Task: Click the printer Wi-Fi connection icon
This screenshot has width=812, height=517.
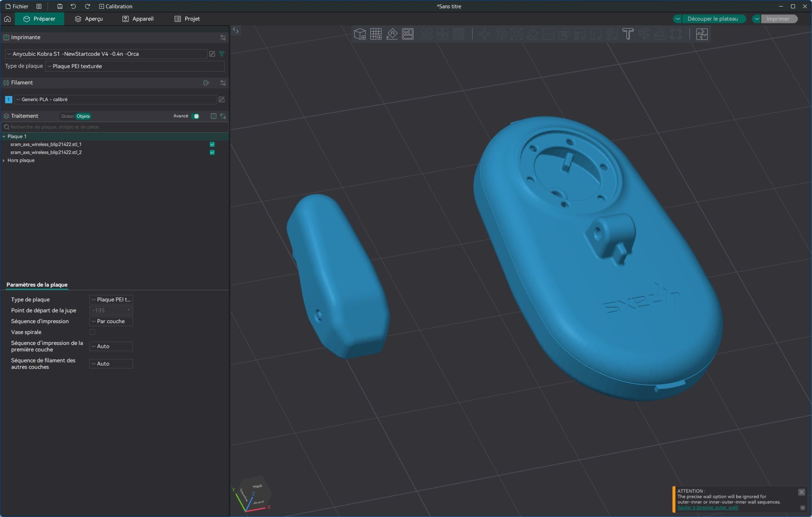Action: click(222, 54)
